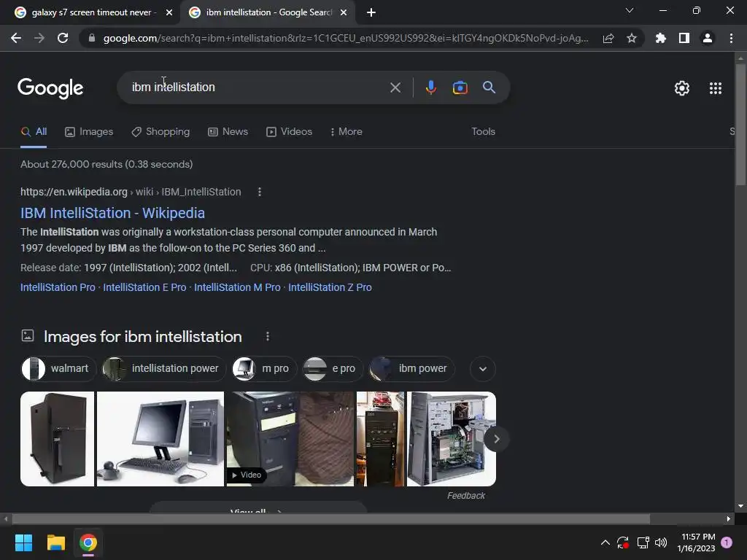This screenshot has height=560, width=747.
Task: Open the Windows Start menu
Action: pyautogui.click(x=23, y=542)
